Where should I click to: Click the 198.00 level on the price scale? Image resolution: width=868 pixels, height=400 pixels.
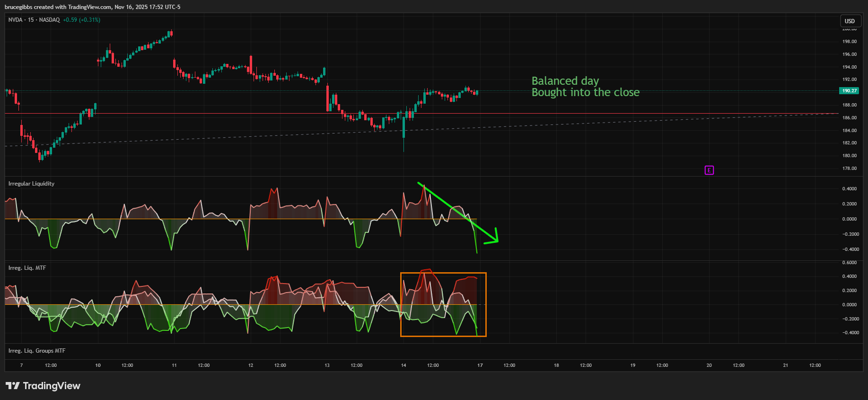coord(849,42)
